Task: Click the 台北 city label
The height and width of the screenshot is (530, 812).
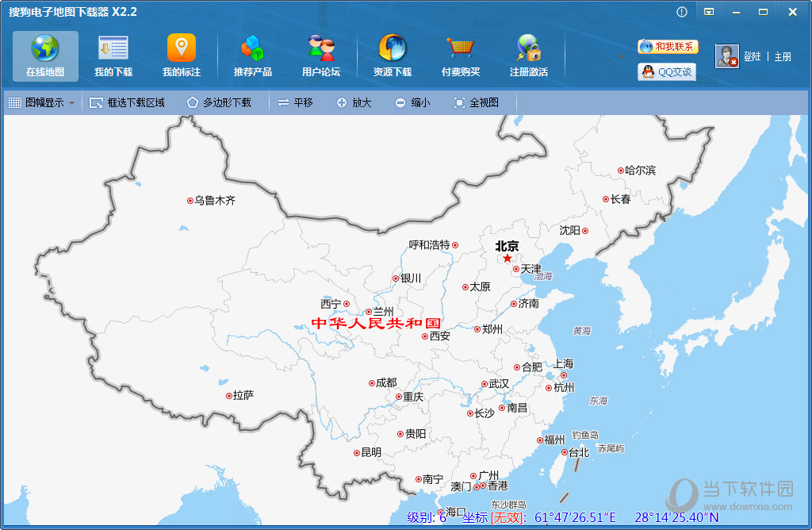Action: tap(579, 452)
